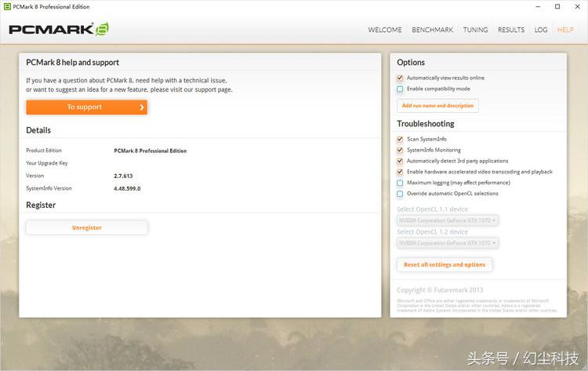Click Reset all settings and options
588x371 pixels.
click(x=445, y=265)
